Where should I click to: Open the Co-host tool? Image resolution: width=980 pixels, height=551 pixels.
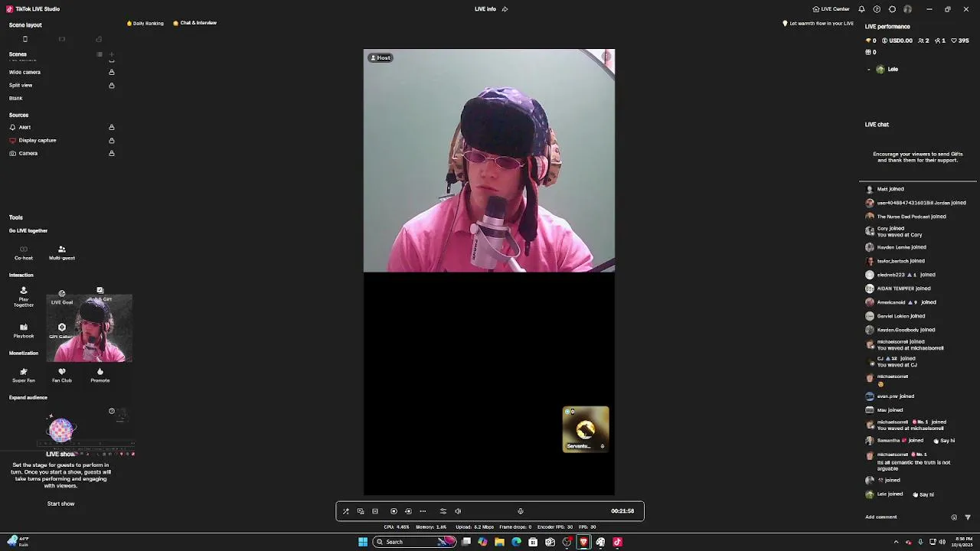point(24,253)
